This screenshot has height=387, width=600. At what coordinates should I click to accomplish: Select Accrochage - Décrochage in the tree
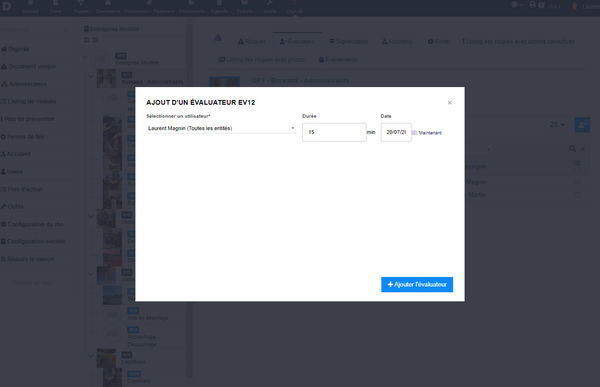pos(142,341)
